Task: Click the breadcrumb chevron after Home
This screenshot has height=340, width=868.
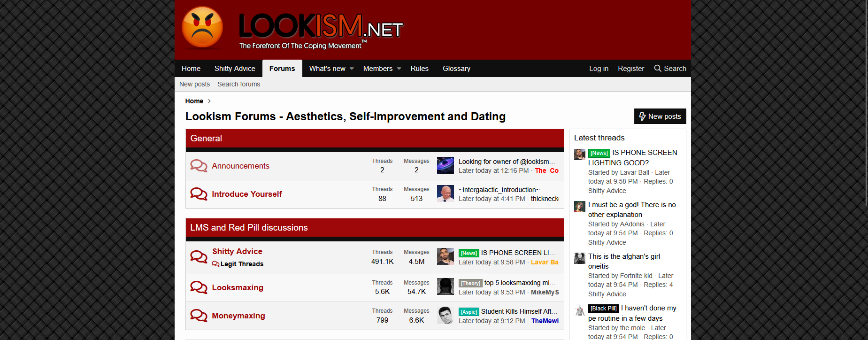Action: pos(209,101)
